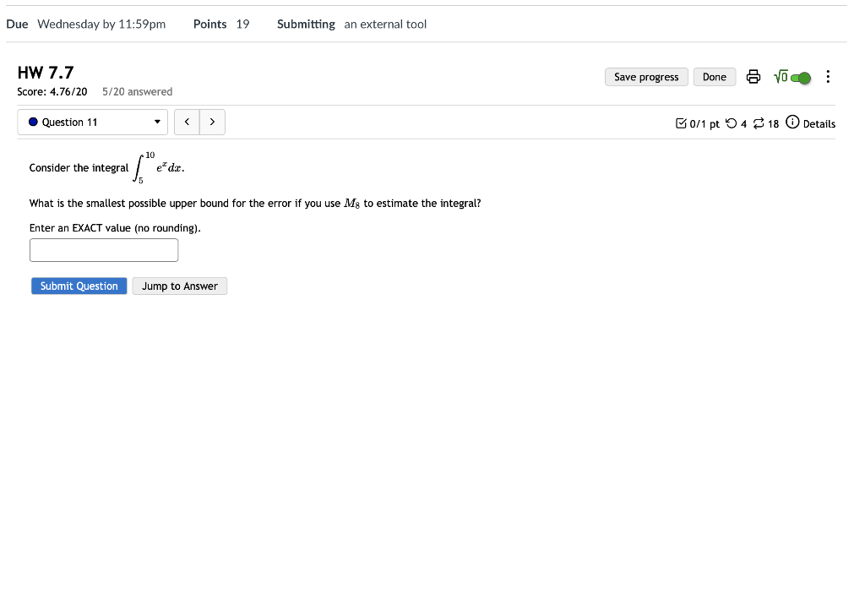
Task: Submit the question answer
Action: (x=79, y=286)
